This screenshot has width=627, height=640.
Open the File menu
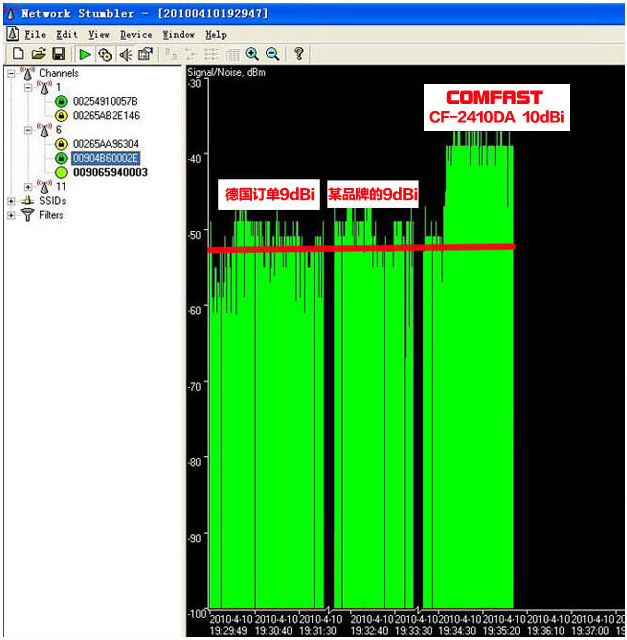[35, 35]
